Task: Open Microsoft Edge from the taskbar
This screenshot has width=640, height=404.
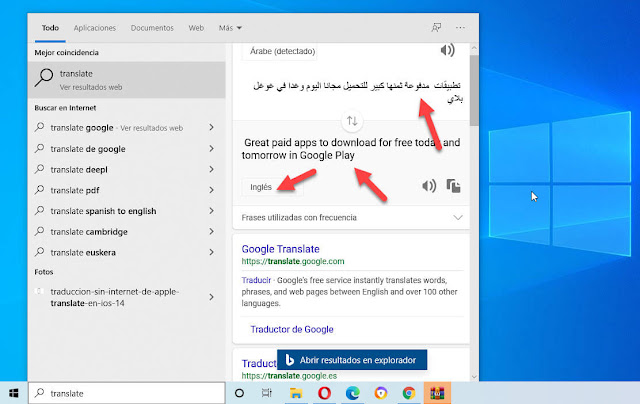Action: (352, 393)
